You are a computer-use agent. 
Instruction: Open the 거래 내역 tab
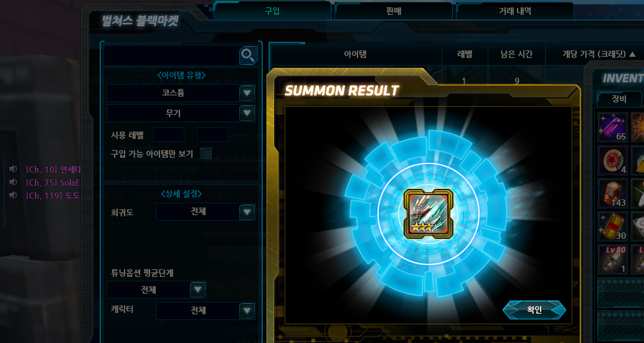coord(515,11)
